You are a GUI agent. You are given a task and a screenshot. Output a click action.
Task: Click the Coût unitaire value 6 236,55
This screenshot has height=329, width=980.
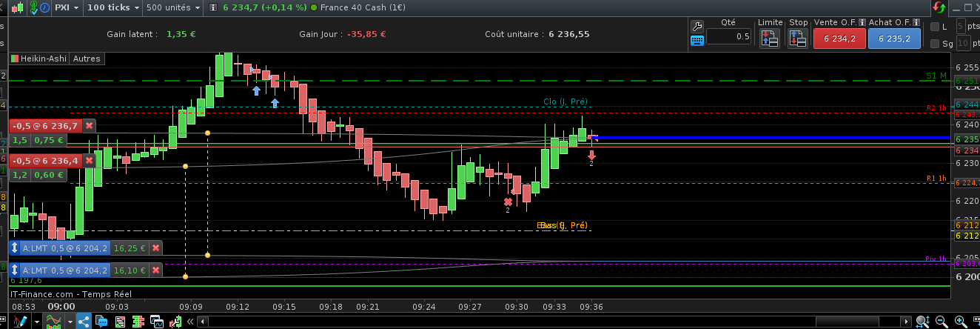pyautogui.click(x=569, y=34)
